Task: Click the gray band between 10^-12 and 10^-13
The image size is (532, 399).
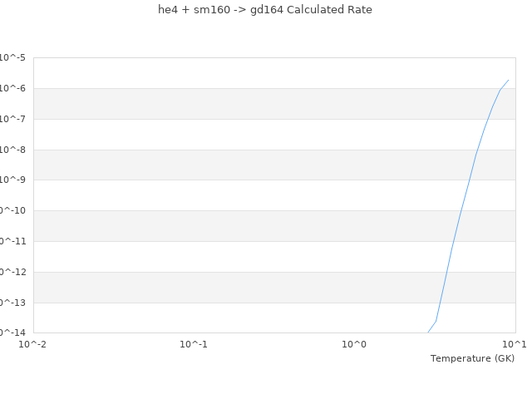Action: pos(249,288)
